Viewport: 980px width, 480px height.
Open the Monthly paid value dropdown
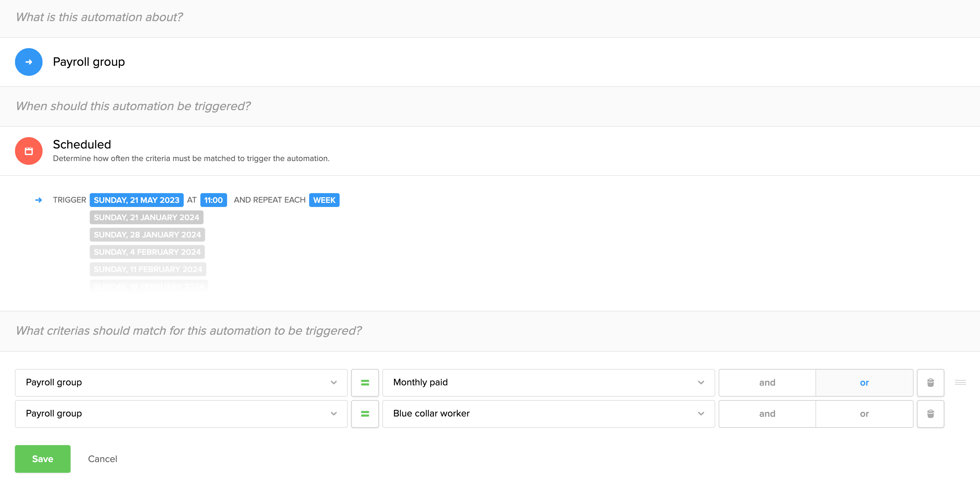(548, 382)
